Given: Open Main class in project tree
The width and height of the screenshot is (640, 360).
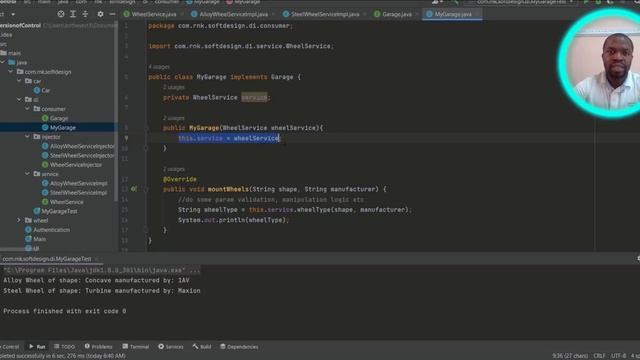Looking at the screenshot, I should coord(40,239).
